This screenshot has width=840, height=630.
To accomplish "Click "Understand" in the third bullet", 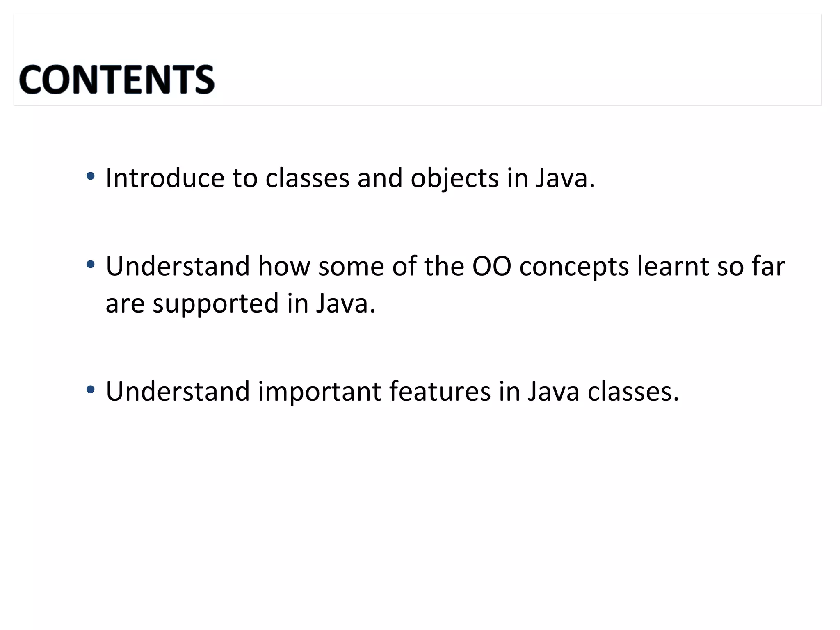I will pyautogui.click(x=178, y=392).
